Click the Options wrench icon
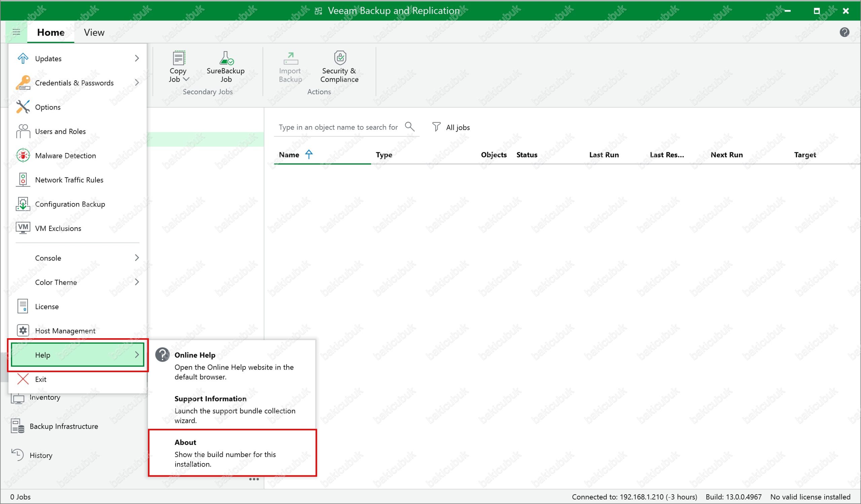Viewport: 861px width, 504px height. tap(23, 107)
